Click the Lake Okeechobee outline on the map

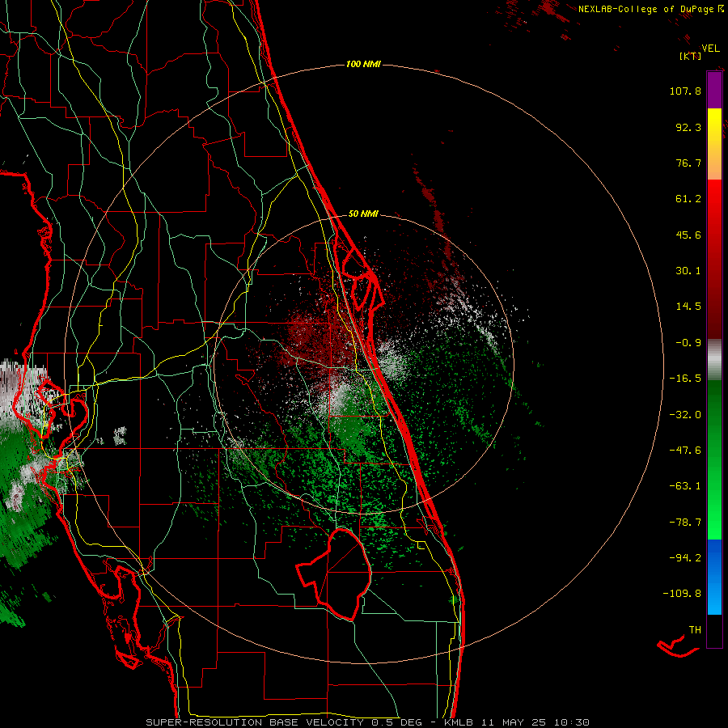tap(334, 574)
